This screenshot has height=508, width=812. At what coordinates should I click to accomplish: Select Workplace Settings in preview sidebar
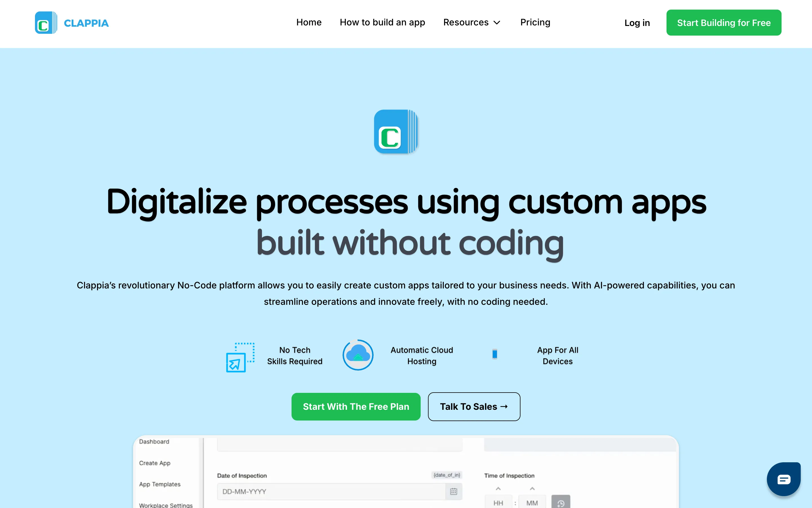coord(166,505)
